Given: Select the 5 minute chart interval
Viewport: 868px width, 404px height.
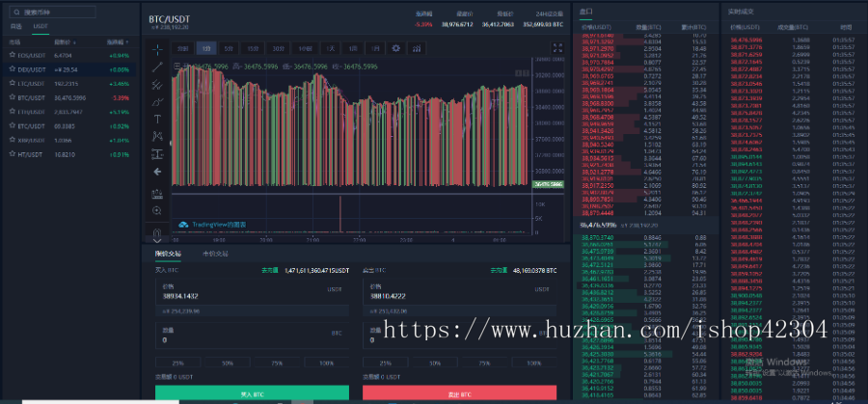Looking at the screenshot, I should 230,48.
